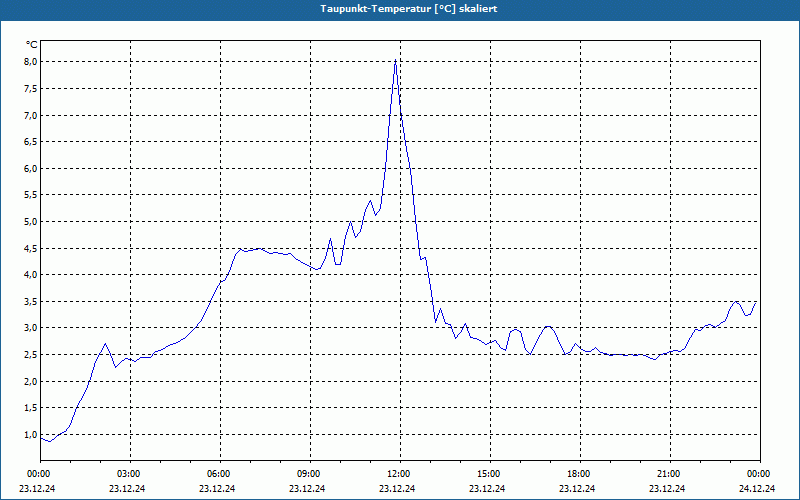Screen dimensions: 800x500
Task: Click the 06:00 time label
Action: click(220, 474)
